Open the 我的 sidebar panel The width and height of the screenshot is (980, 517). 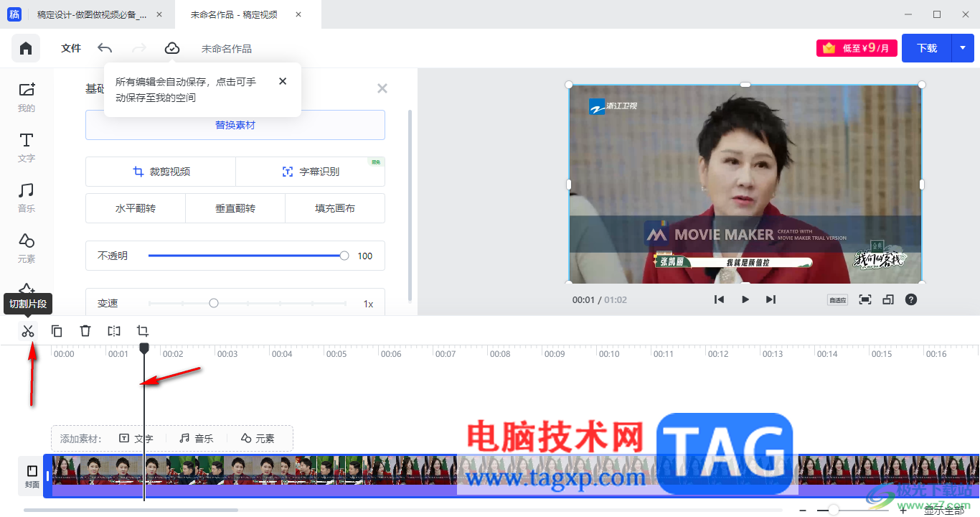(x=27, y=98)
